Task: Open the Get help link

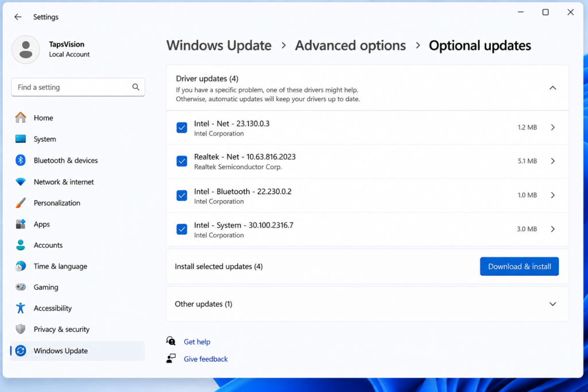Action: coord(197,342)
